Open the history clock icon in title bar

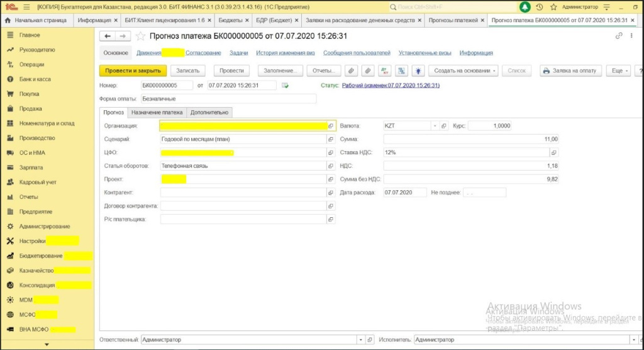click(540, 7)
